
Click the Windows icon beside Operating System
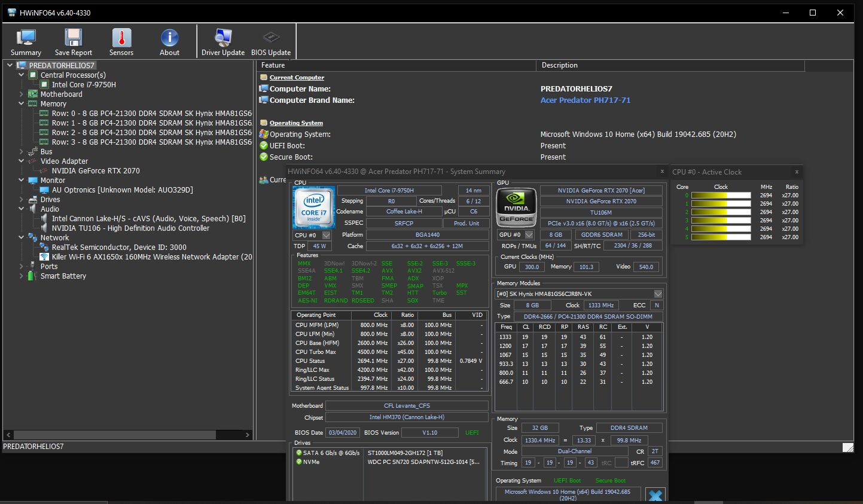pos(264,134)
